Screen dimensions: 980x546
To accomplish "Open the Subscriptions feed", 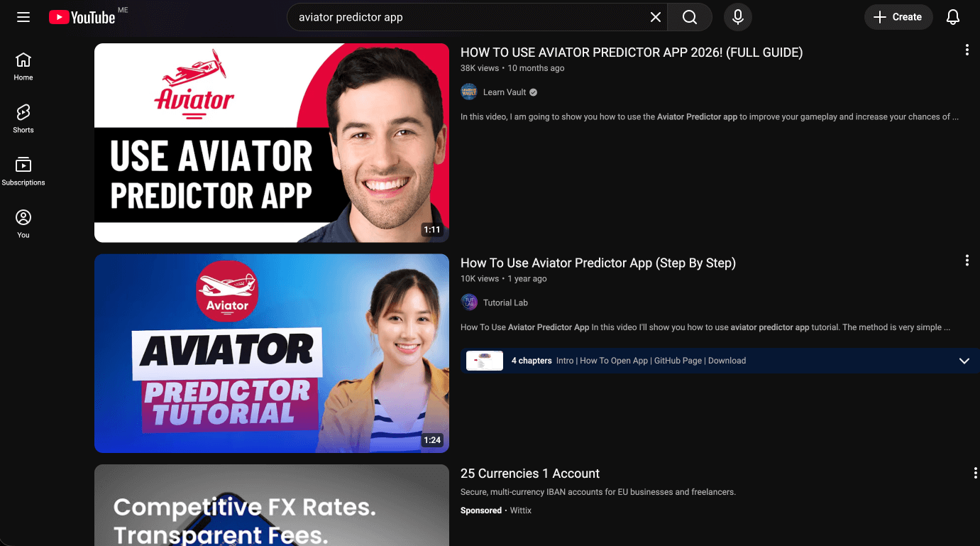I will coord(23,169).
